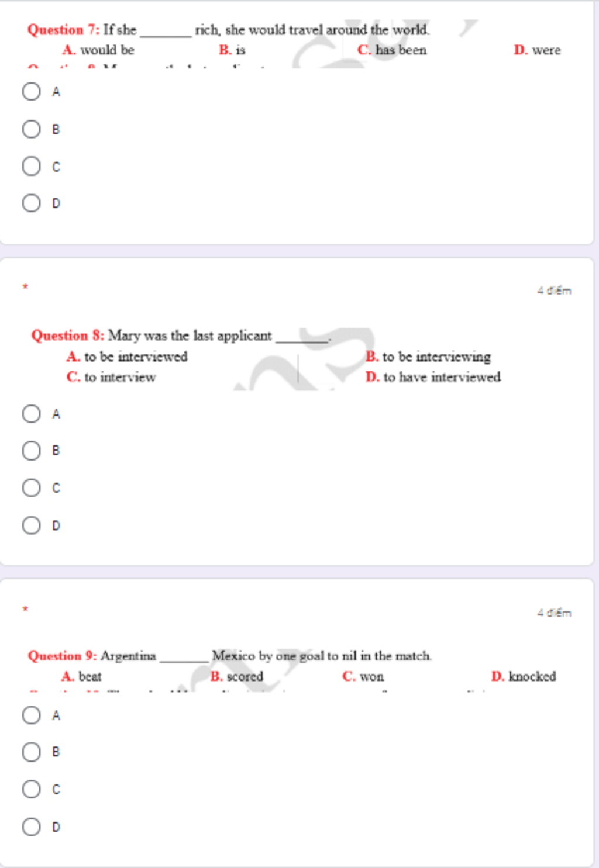Select option A for Question 7
Image resolution: width=599 pixels, height=868 pixels.
click(32, 91)
